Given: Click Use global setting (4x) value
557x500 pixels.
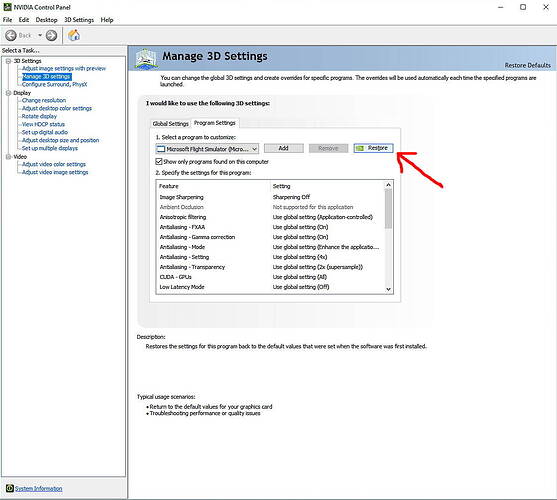Looking at the screenshot, I should (x=300, y=257).
